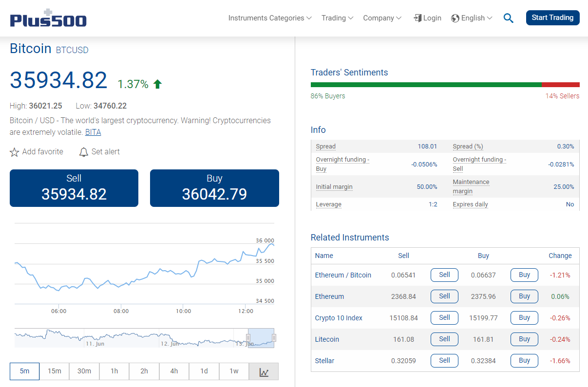Screen dimensions: 588x387
Task: Open the Crypto 10 Index instrument link
Action: 339,318
